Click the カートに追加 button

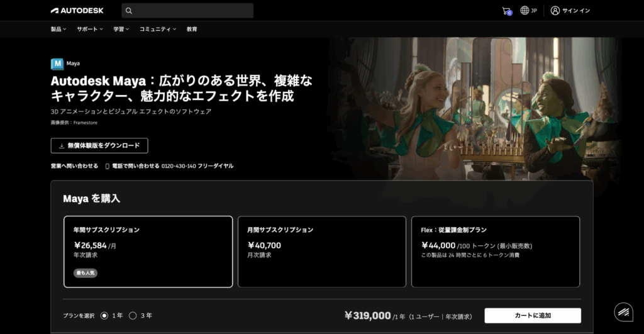click(x=533, y=315)
